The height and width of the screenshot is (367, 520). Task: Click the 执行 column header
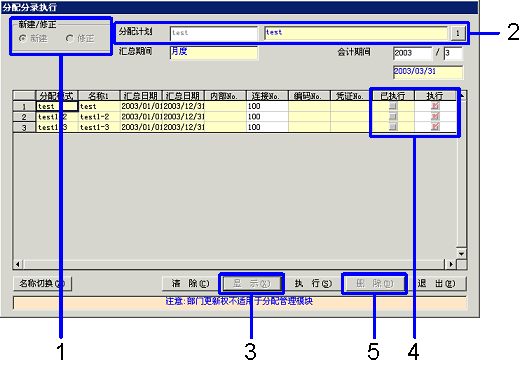coord(435,96)
